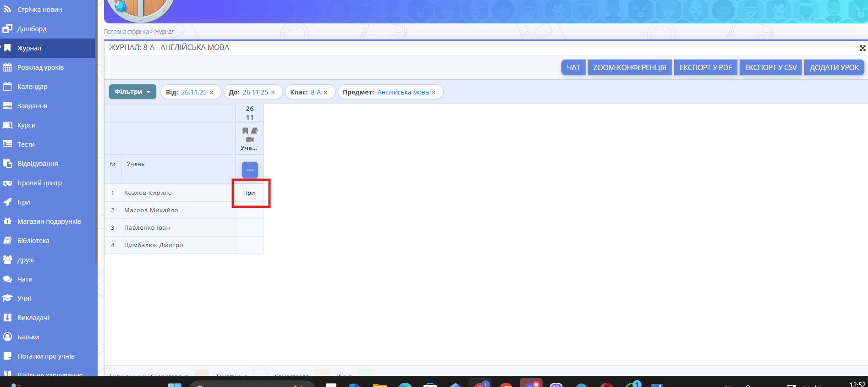The width and height of the screenshot is (868, 387).
Task: Open Ігровий центр from the sidebar
Action: [x=39, y=183]
